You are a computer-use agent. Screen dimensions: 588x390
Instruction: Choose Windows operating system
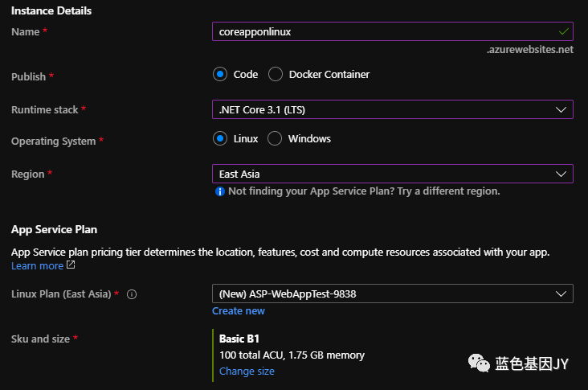pos(275,138)
